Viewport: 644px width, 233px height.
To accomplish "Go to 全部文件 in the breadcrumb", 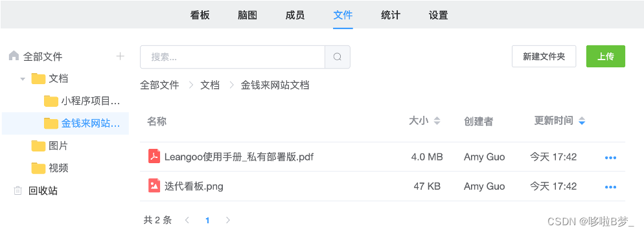I will pyautogui.click(x=160, y=85).
